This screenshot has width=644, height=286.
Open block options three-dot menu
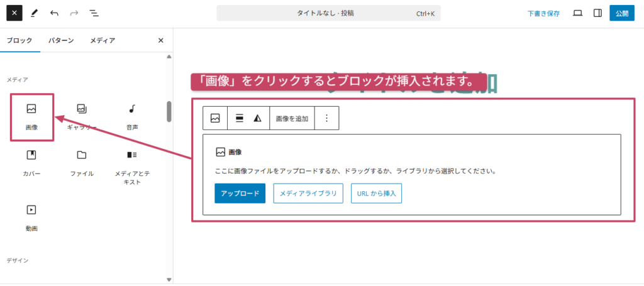pyautogui.click(x=326, y=118)
